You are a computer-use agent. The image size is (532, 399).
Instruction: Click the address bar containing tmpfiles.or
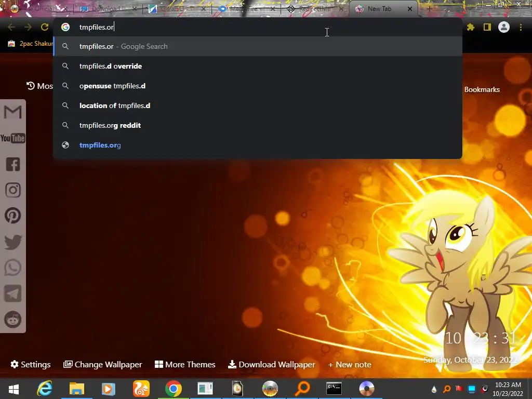(258, 27)
